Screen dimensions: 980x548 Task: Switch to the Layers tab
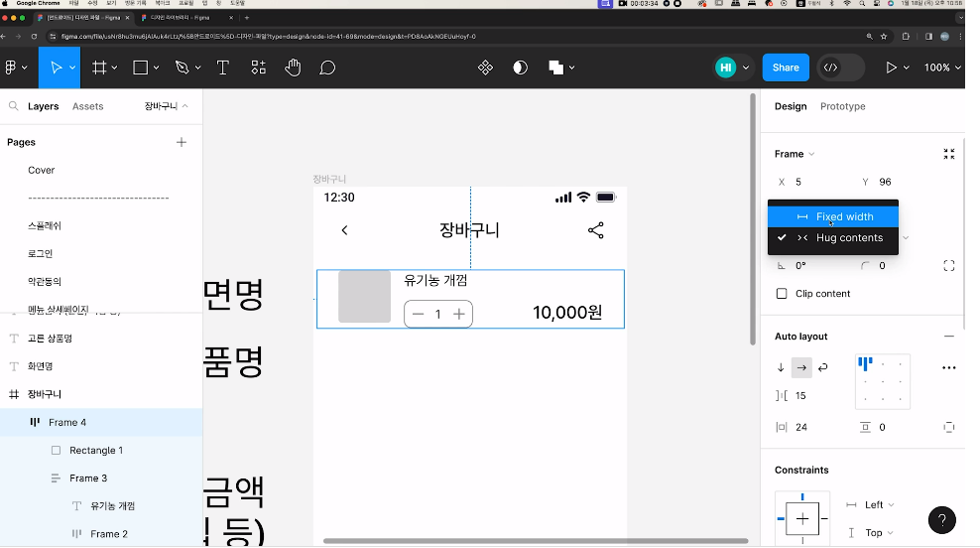click(43, 106)
